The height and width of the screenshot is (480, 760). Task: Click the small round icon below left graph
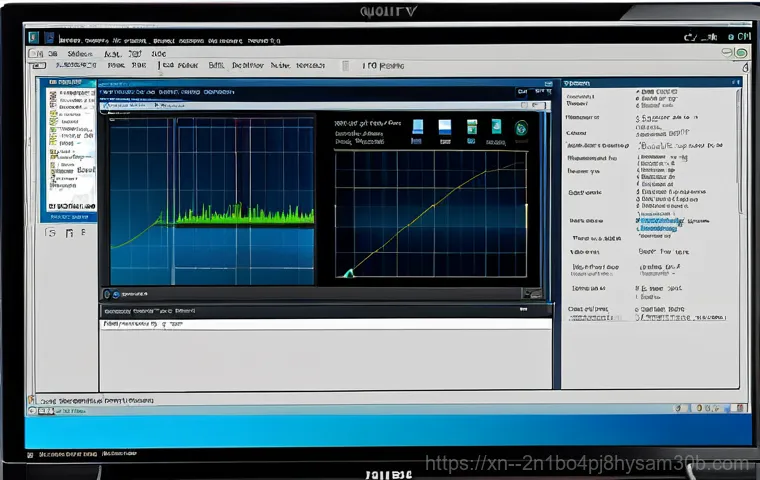[114, 295]
